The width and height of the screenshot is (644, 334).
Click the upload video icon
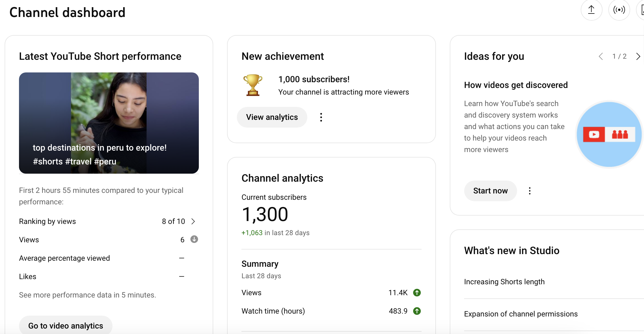(591, 10)
